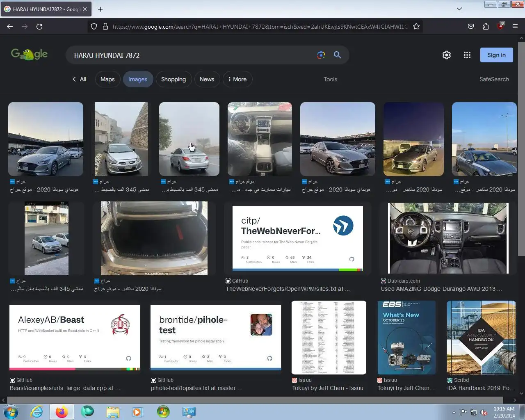525x420 pixels.
Task: Open the Pocket save icon
Action: [x=471, y=26]
